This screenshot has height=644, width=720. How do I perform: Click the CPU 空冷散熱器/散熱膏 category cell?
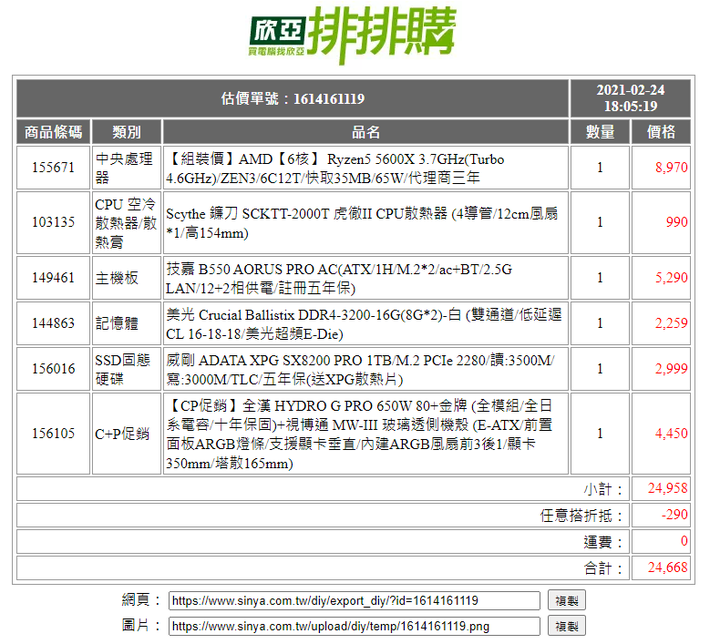click(127, 223)
